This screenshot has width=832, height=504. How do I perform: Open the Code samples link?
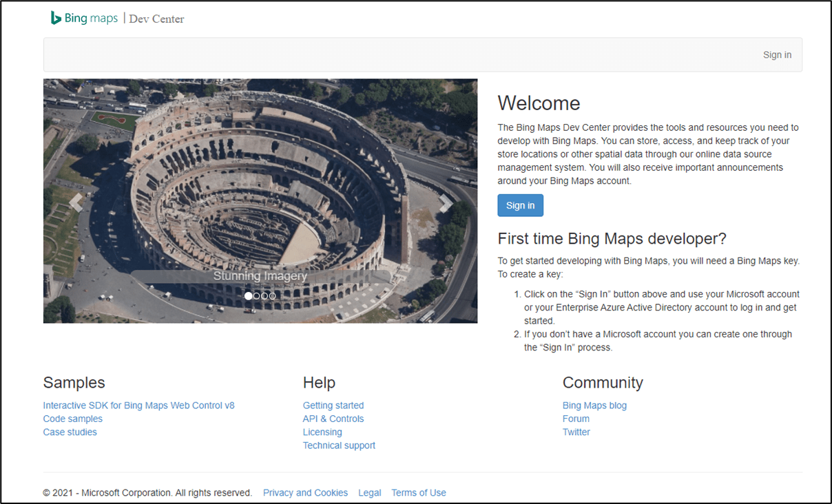(x=72, y=419)
